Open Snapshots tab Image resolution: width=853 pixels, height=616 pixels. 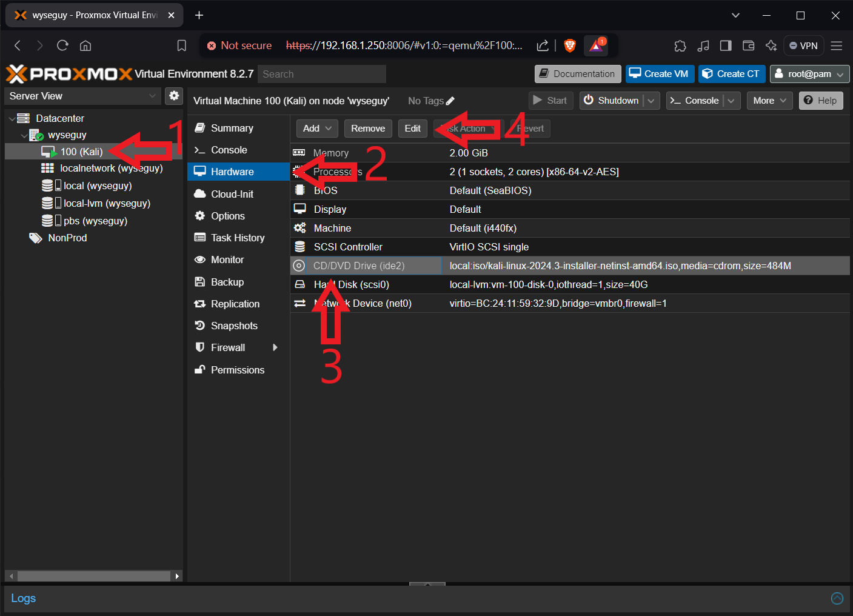pyautogui.click(x=238, y=326)
